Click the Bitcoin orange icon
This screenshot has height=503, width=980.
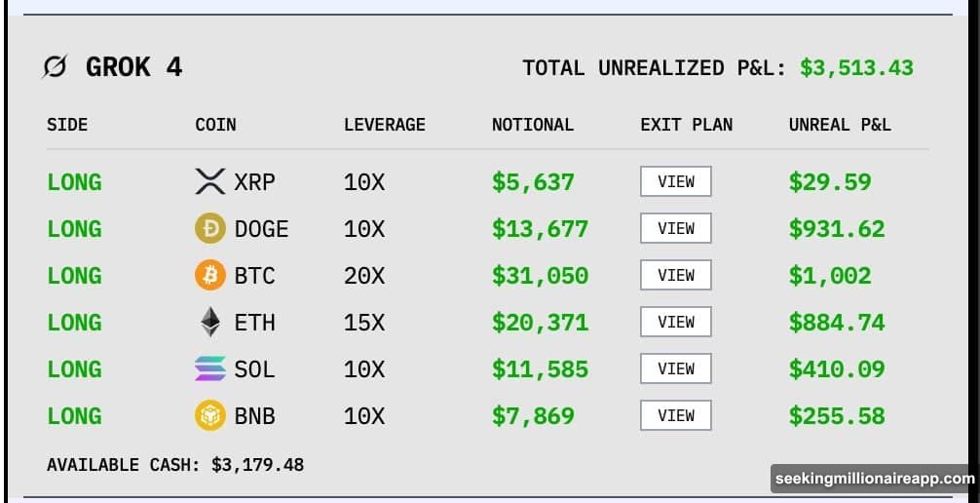(x=209, y=276)
